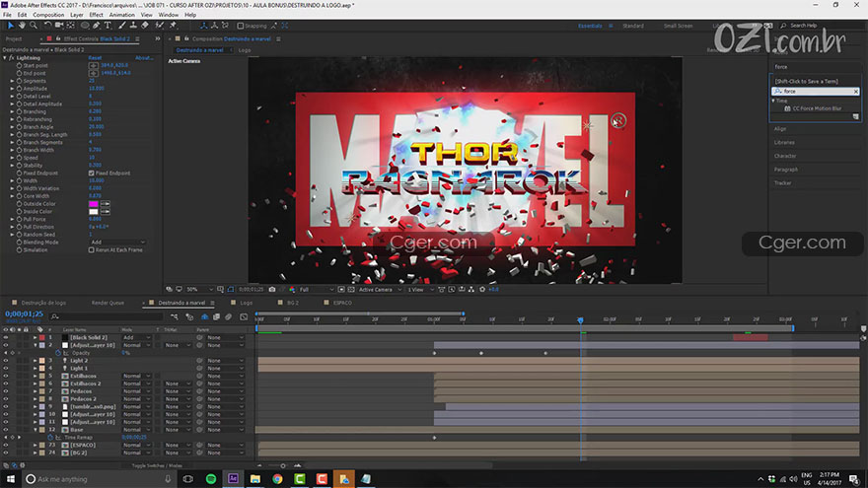The width and height of the screenshot is (868, 488).
Task: Select the Type text tool
Action: point(108,26)
